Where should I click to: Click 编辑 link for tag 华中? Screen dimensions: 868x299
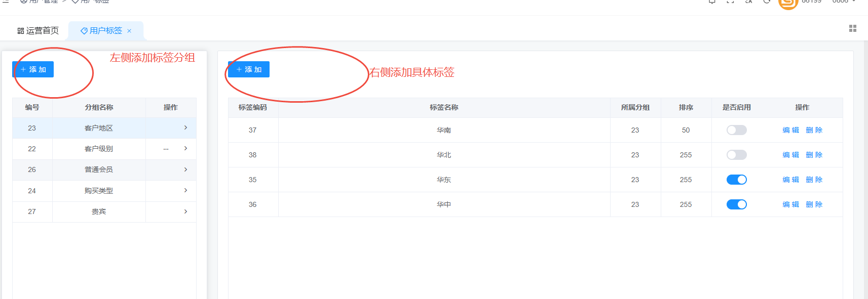click(x=790, y=204)
